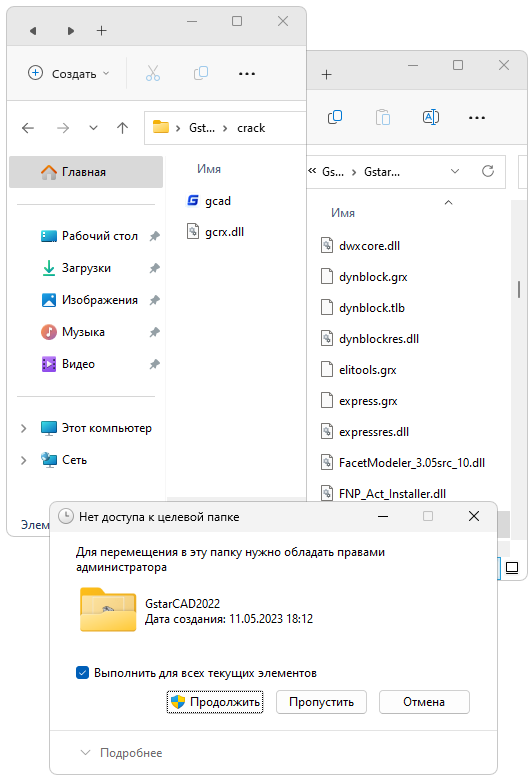Add a new tab in the crack window

pyautogui.click(x=102, y=31)
